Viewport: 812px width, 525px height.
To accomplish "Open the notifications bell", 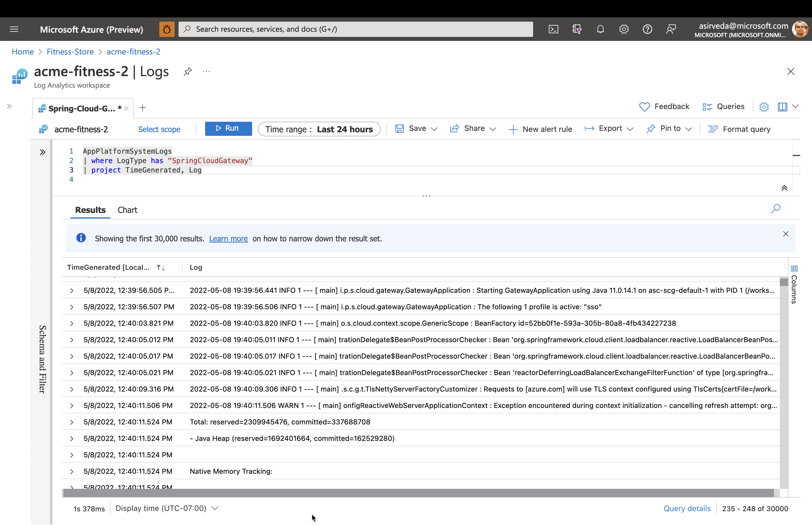I will click(x=600, y=29).
